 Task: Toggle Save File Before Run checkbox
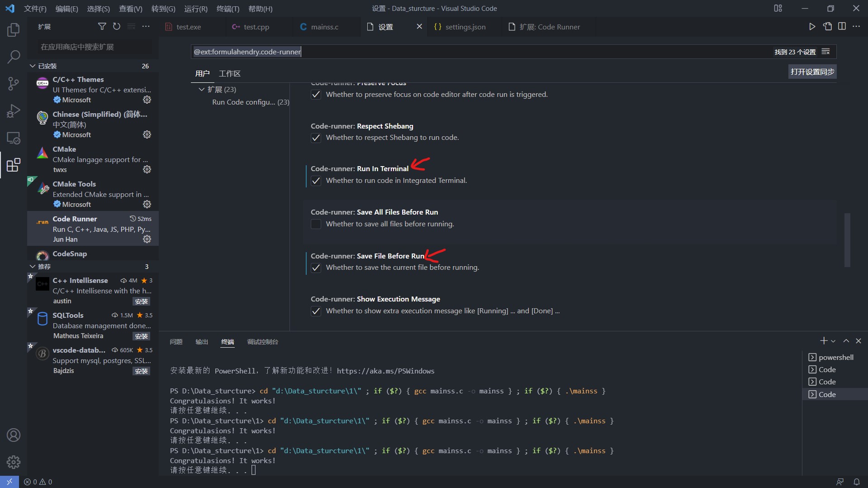click(x=316, y=268)
